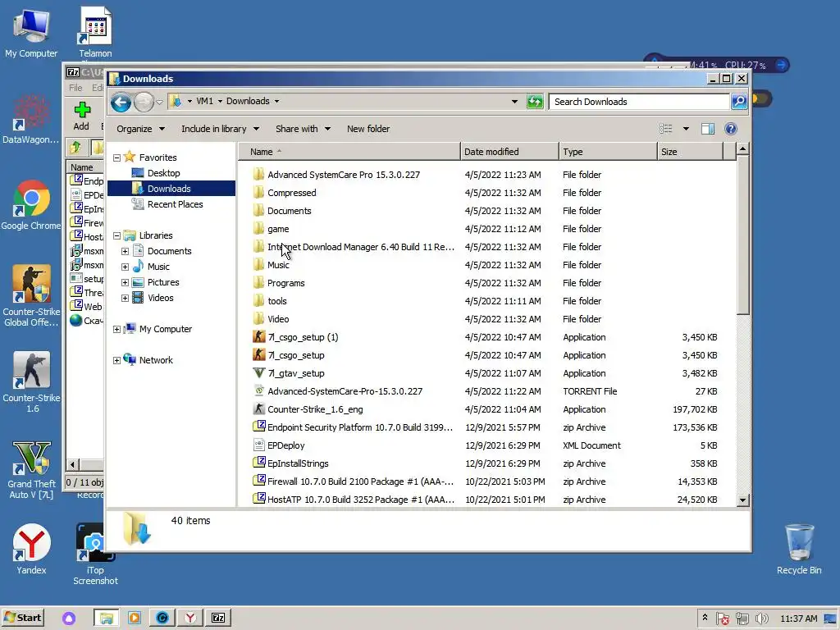
Task: Launch Counter-Strike Global Offensive shortcut
Action: click(x=31, y=295)
